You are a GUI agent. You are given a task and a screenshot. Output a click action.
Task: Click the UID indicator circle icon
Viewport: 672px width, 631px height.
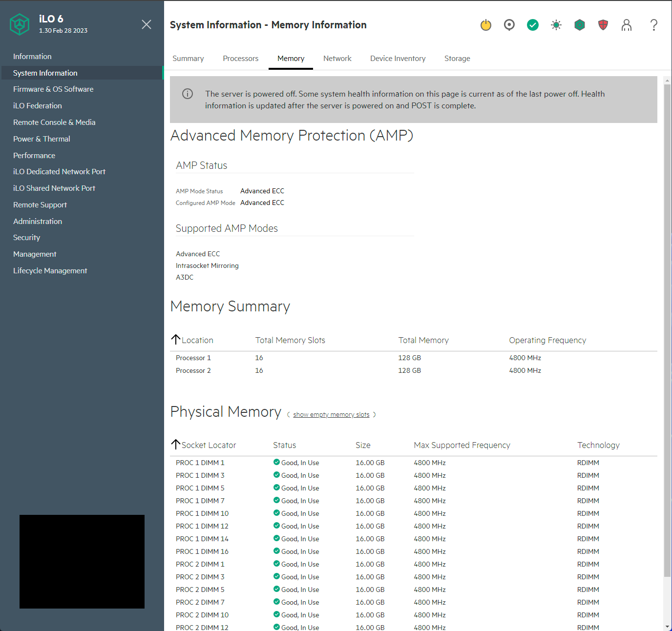[509, 25]
